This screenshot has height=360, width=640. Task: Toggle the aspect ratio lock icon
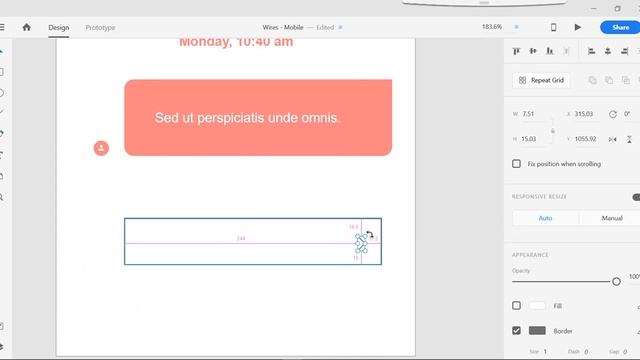pyautogui.click(x=553, y=131)
